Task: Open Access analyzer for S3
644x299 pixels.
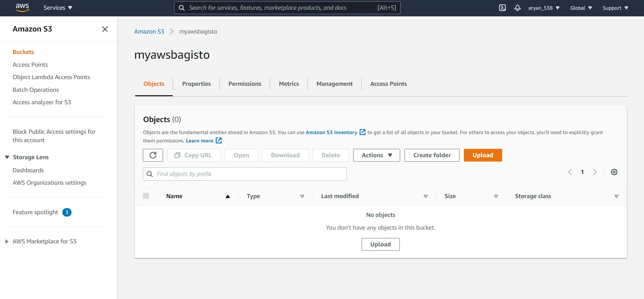Action: click(42, 102)
